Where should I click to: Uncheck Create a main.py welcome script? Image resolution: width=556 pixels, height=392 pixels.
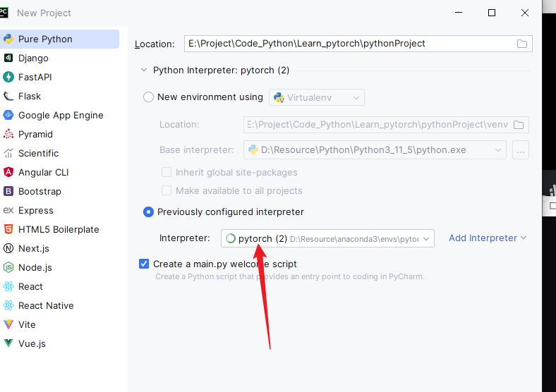(145, 264)
